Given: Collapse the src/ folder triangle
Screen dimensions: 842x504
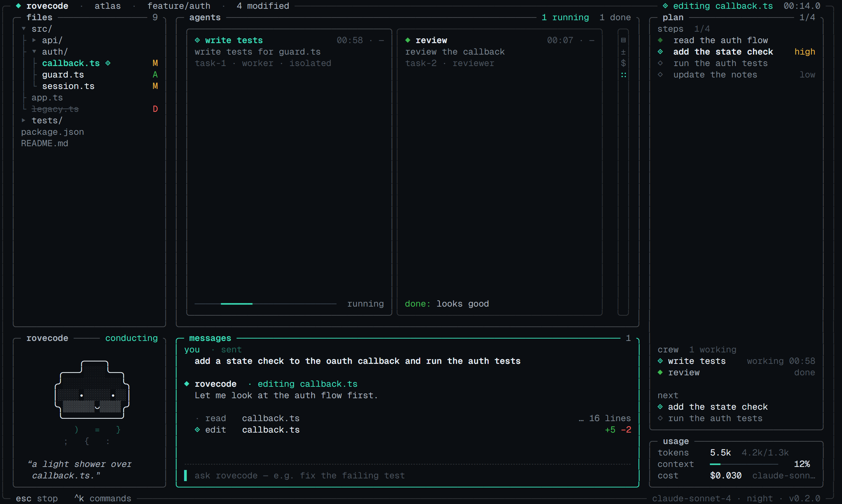Looking at the screenshot, I should pos(24,29).
